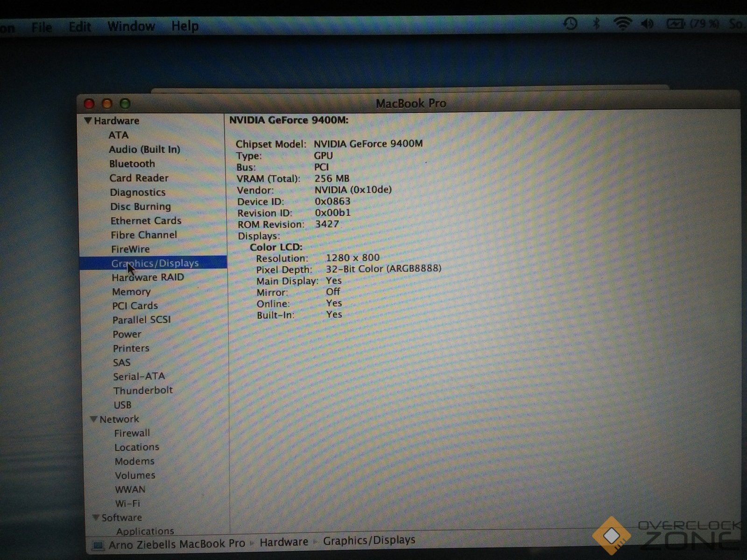Select Serial-ATA entry
Screen dimensions: 747x560
click(x=139, y=376)
